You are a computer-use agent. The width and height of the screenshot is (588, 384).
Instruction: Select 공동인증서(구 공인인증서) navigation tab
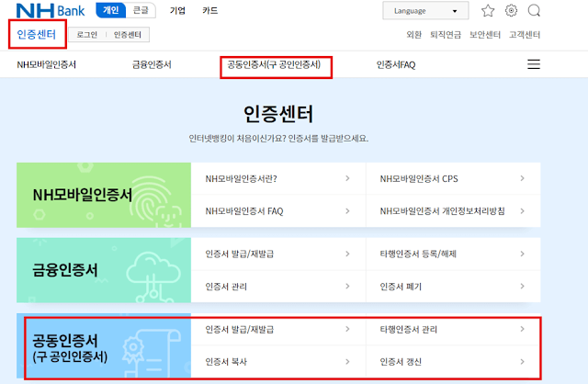[x=274, y=64]
